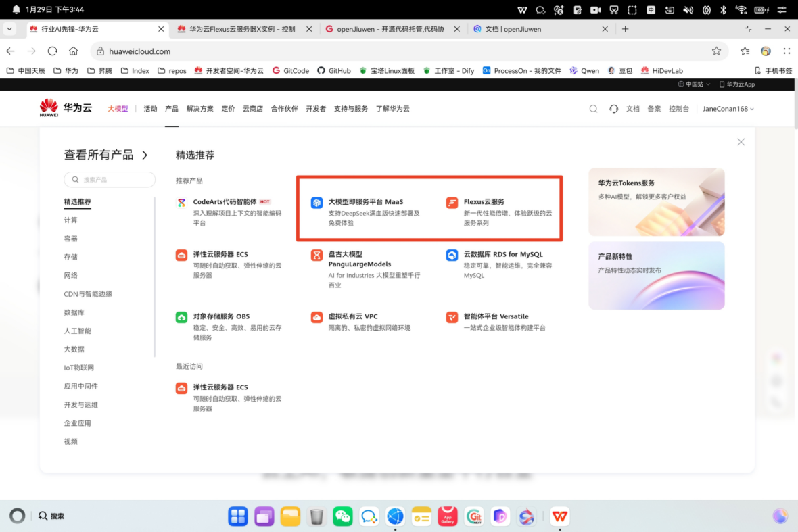Open the 备案 link
Image resolution: width=798 pixels, height=532 pixels.
click(654, 109)
